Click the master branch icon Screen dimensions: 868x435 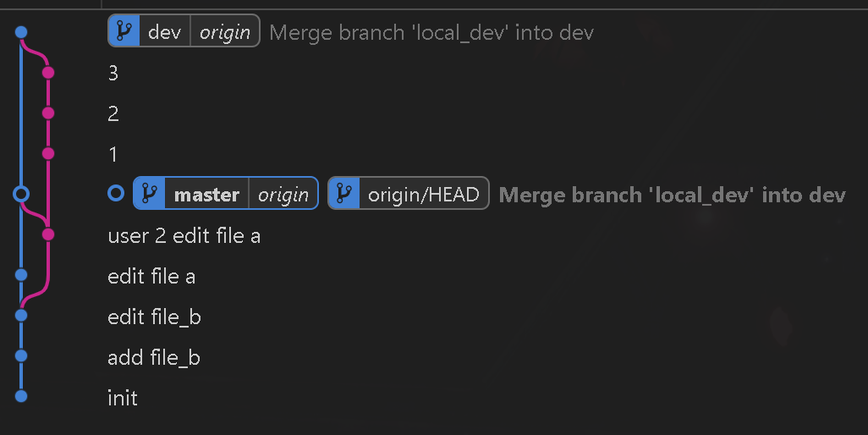[149, 194]
